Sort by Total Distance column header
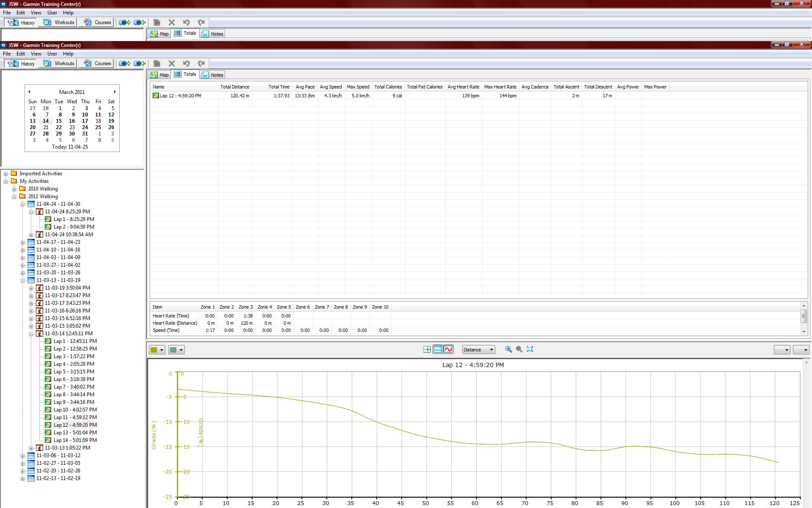812x508 pixels. [x=235, y=87]
